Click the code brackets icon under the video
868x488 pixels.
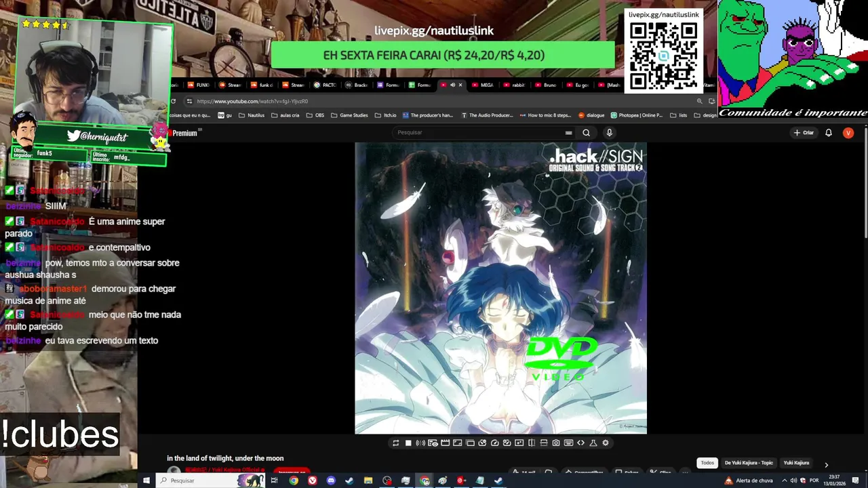[580, 443]
